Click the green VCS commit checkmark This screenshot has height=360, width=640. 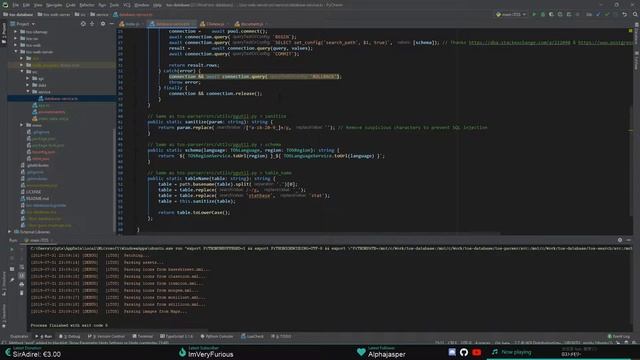pos(607,14)
